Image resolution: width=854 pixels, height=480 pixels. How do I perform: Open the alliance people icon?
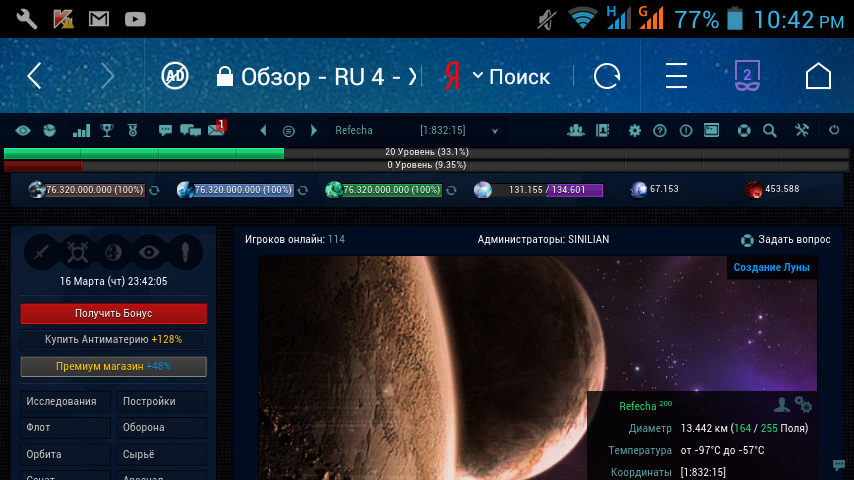(x=576, y=131)
